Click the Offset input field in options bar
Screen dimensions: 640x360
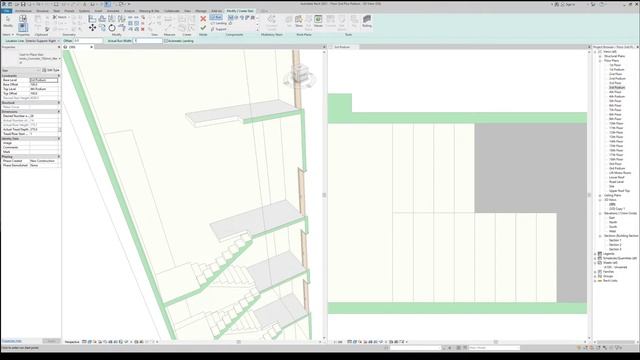click(x=88, y=41)
